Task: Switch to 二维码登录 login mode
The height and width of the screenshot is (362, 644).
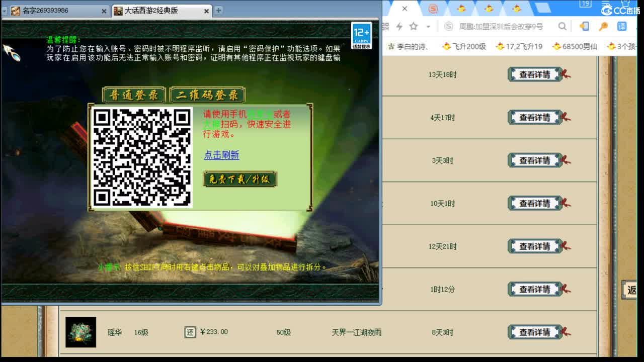Action: 207,95
